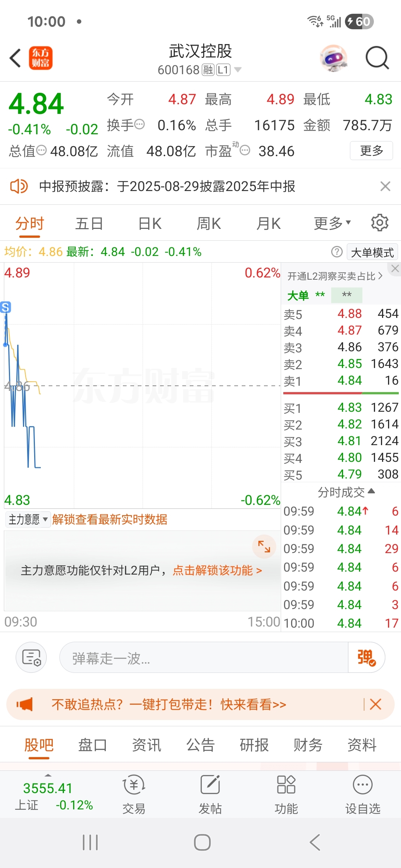
Task: Tap 卖5 price 4.88 row
Action: pyautogui.click(x=341, y=314)
